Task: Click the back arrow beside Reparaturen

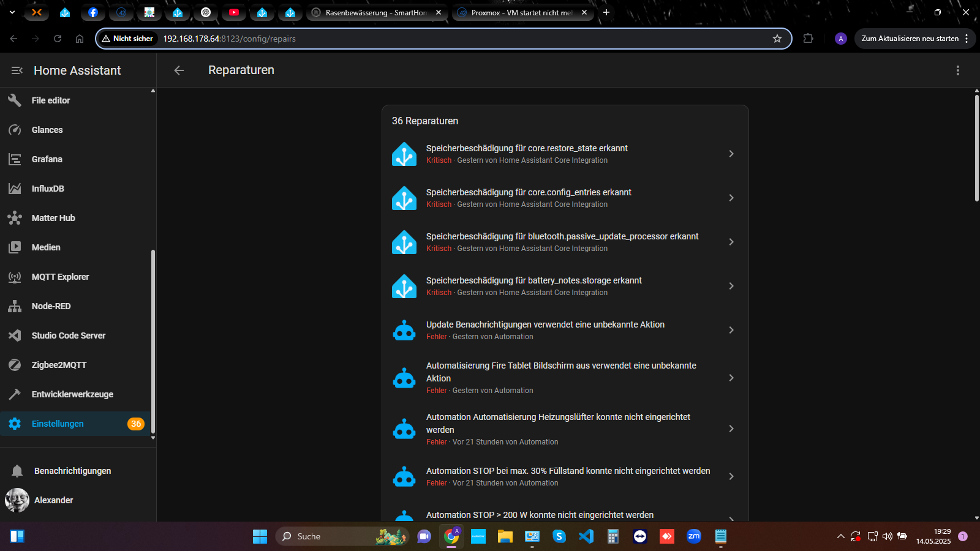Action: coord(179,70)
